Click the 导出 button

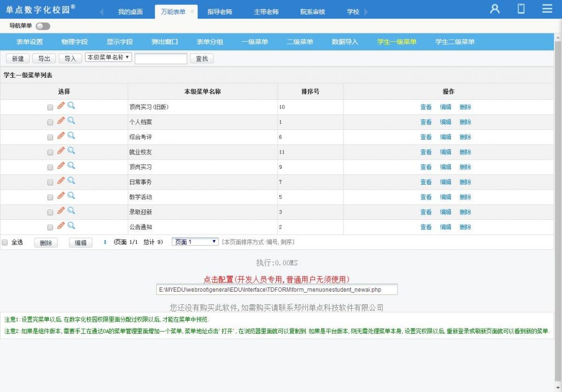tap(44, 58)
